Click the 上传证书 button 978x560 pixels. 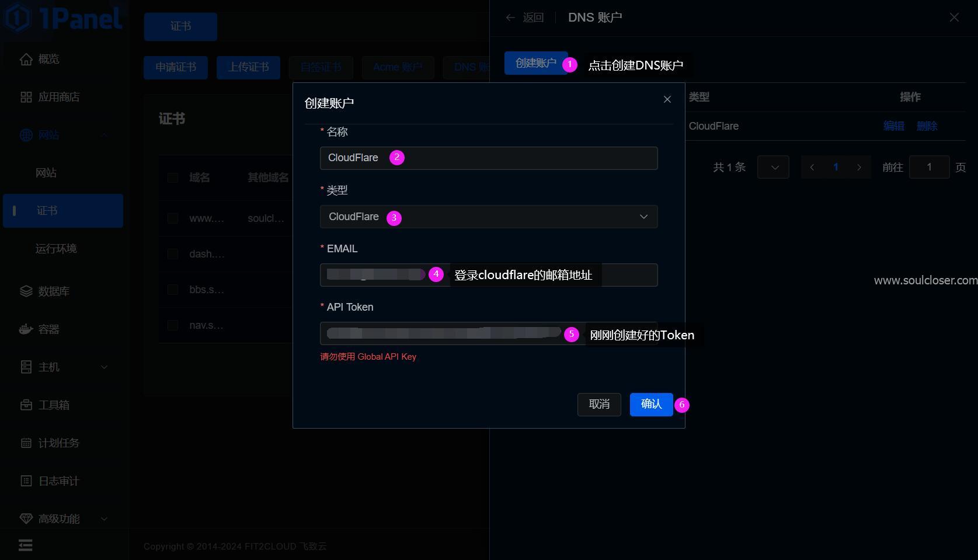pyautogui.click(x=248, y=68)
